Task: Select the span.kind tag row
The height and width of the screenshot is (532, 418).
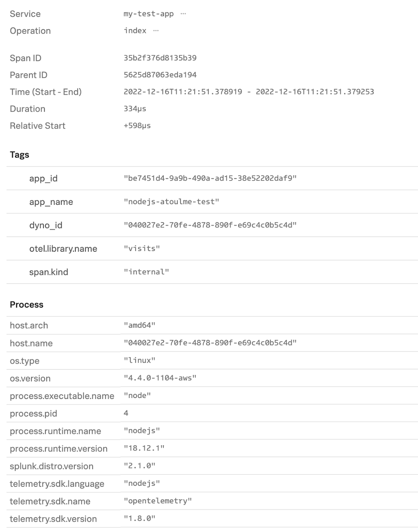Action: point(49,272)
